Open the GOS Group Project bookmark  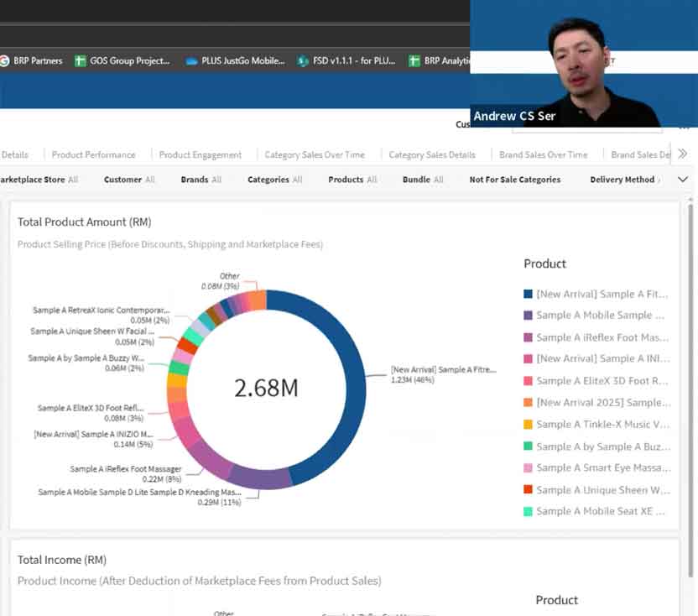[122, 60]
